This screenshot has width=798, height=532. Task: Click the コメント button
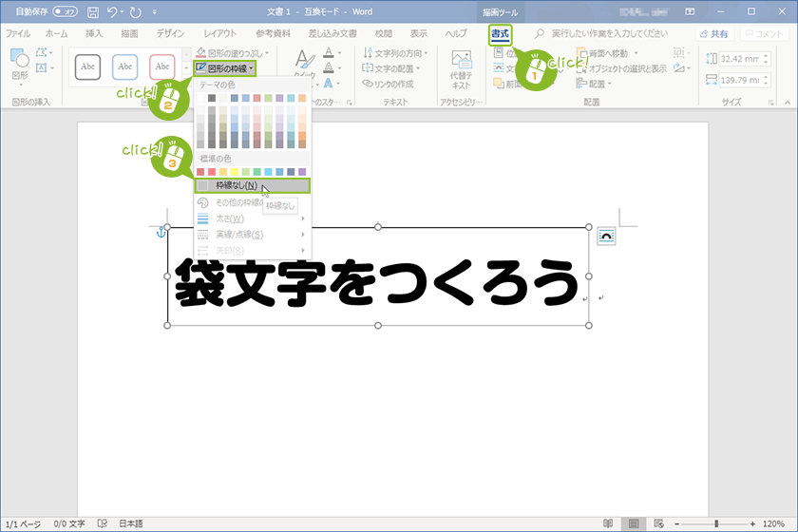[x=765, y=33]
